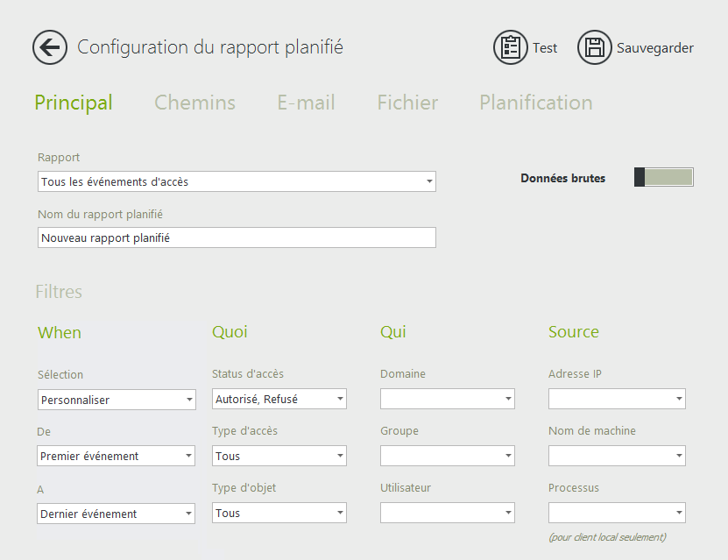
Task: Open the Fichier tab
Action: (x=407, y=103)
